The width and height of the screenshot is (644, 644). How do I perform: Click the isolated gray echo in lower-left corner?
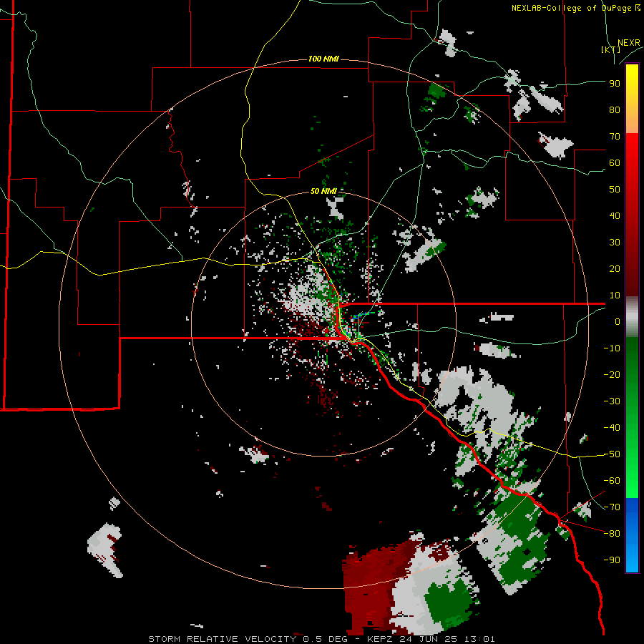point(106,550)
